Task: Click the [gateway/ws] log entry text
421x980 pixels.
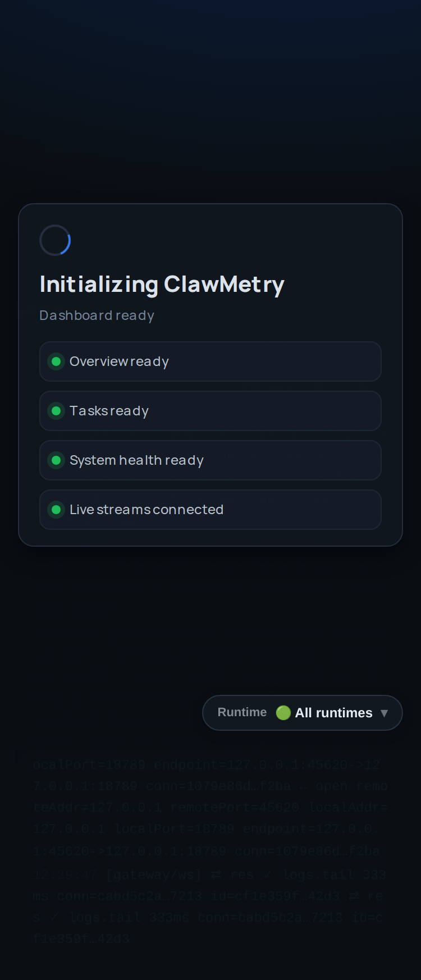Action: [x=154, y=875]
